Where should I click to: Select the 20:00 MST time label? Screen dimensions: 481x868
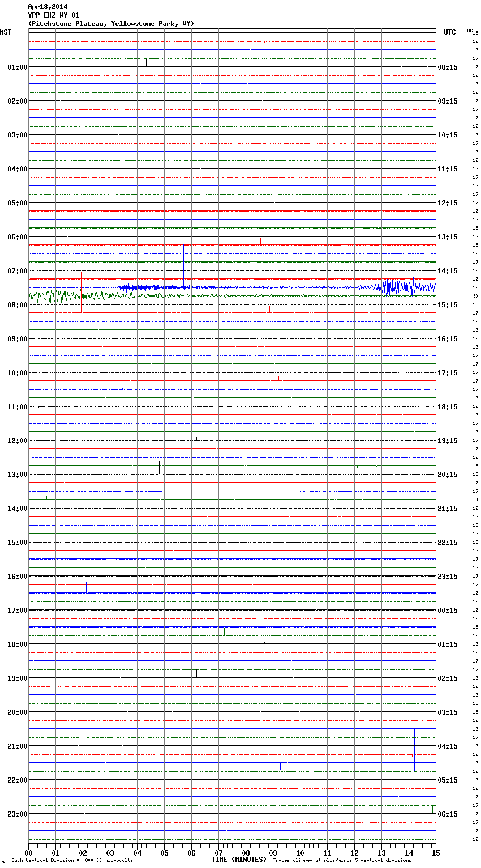pyautogui.click(x=17, y=712)
